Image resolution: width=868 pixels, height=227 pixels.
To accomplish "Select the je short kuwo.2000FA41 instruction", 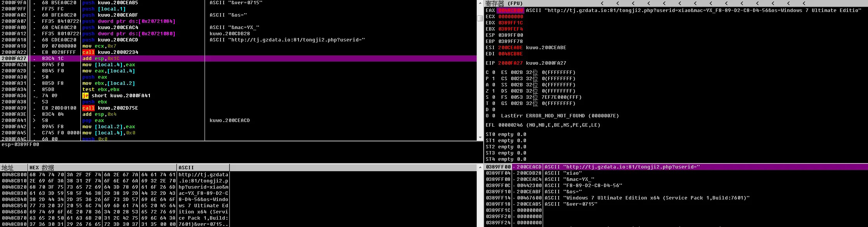I will click(116, 96).
